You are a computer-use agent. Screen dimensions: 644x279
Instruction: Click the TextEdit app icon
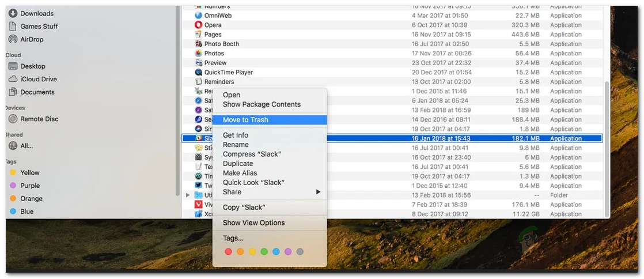[198, 167]
